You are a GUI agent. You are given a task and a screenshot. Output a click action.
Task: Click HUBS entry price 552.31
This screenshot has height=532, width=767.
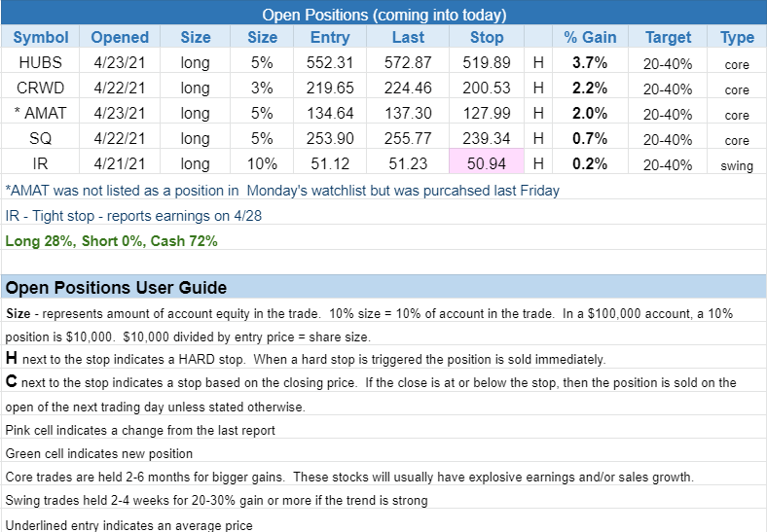click(330, 62)
